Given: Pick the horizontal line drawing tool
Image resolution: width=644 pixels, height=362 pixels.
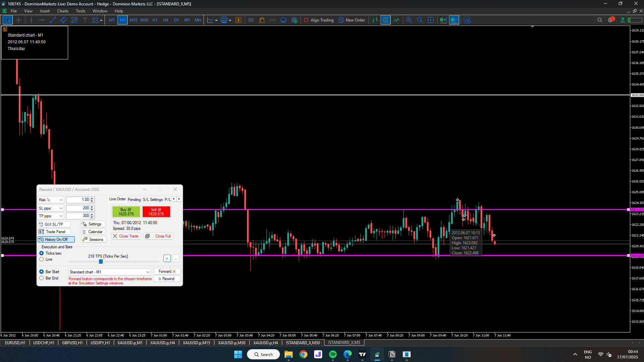Looking at the screenshot, I should (x=42, y=20).
